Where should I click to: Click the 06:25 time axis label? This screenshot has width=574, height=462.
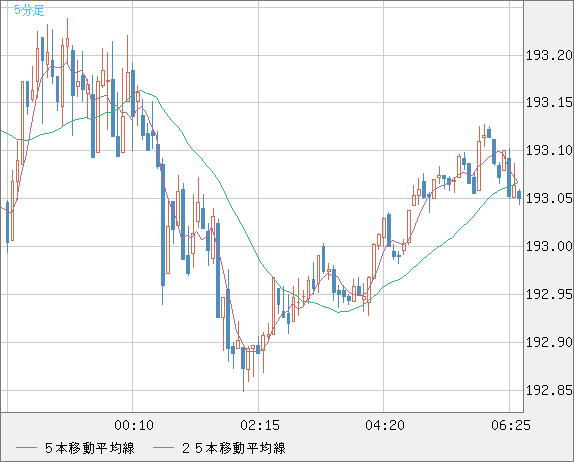511,425
